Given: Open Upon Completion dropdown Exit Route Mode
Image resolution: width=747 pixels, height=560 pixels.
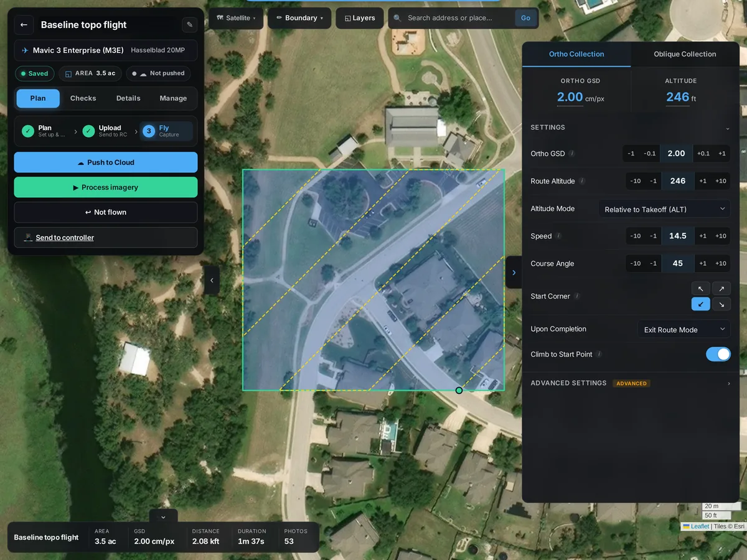Looking at the screenshot, I should pos(684,329).
